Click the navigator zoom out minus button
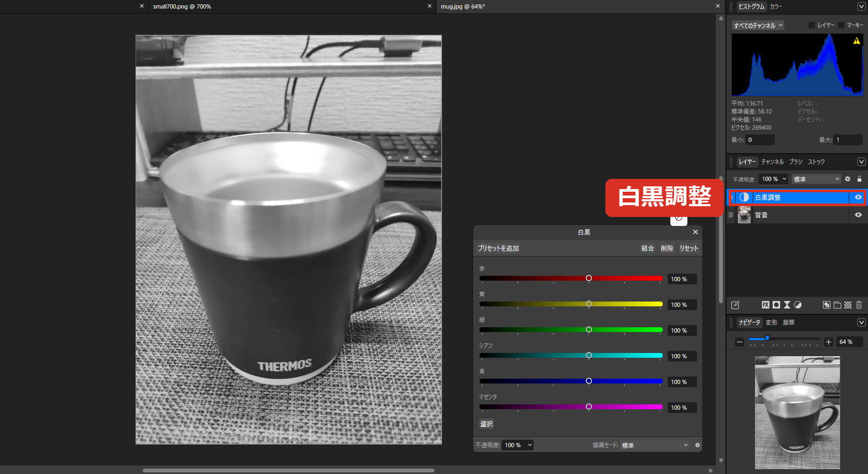 click(x=739, y=342)
